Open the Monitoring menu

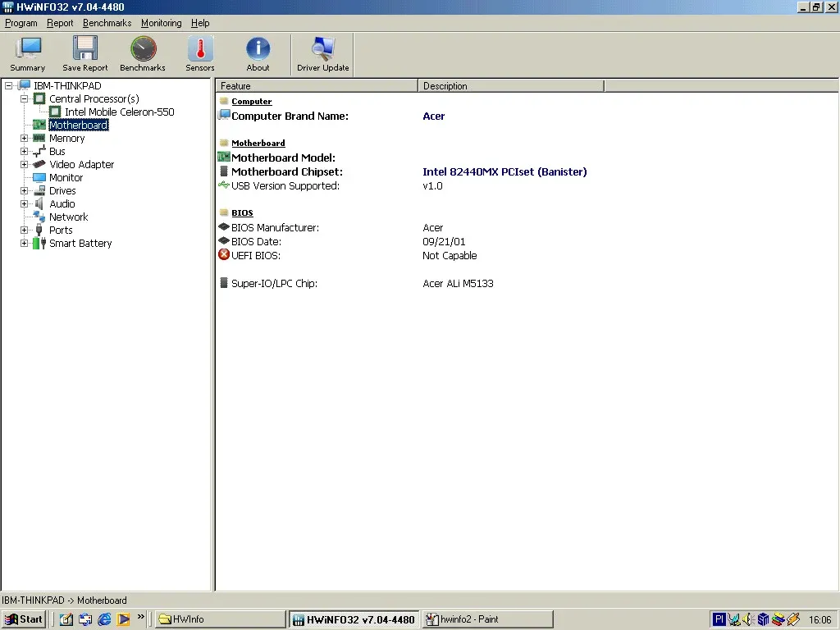162,23
